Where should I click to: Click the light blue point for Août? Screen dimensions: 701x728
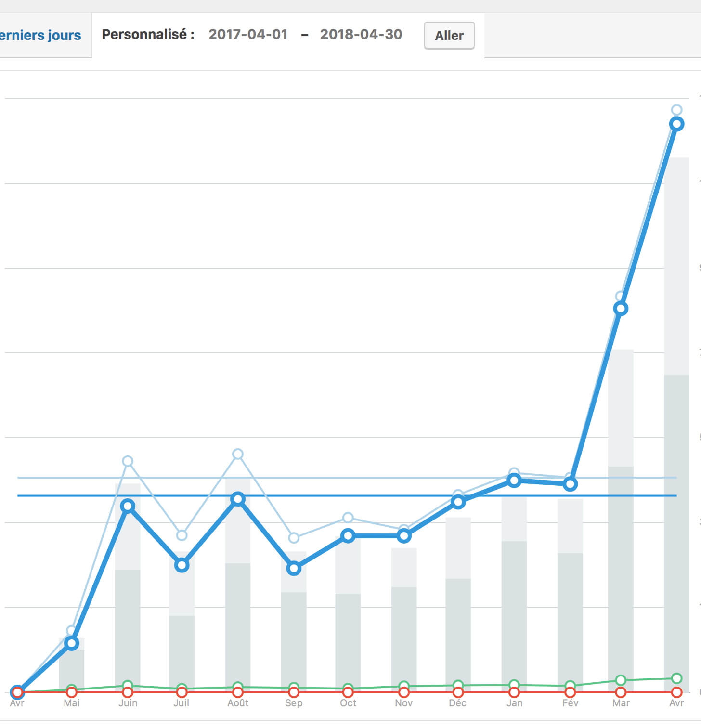[x=237, y=454]
